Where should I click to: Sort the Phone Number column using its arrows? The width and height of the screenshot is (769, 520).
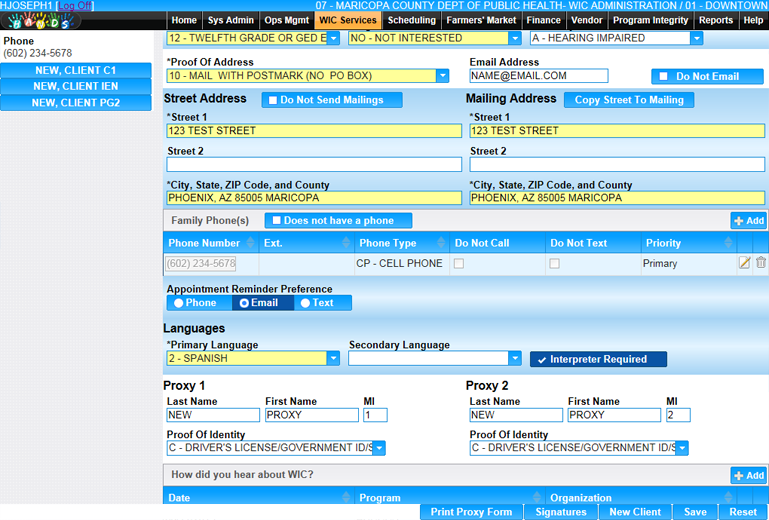[x=250, y=243]
